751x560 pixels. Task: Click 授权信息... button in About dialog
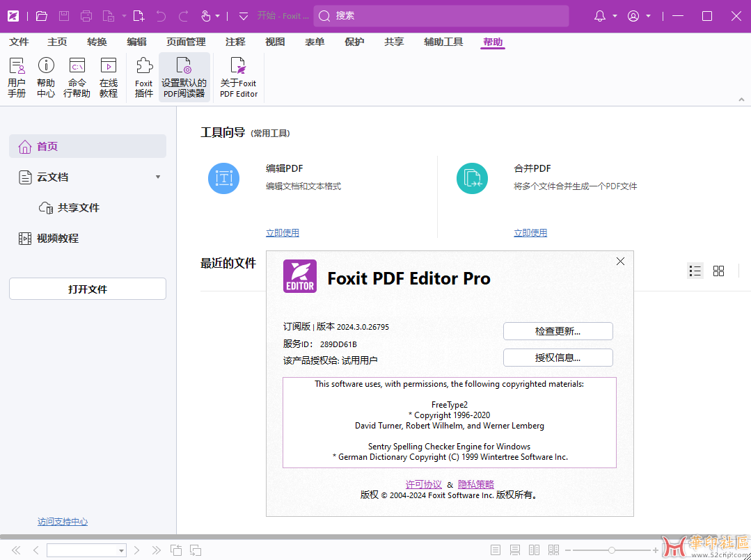tap(558, 358)
